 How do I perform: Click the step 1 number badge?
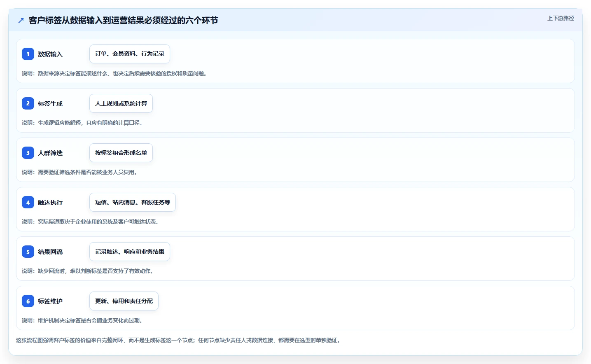(x=28, y=54)
